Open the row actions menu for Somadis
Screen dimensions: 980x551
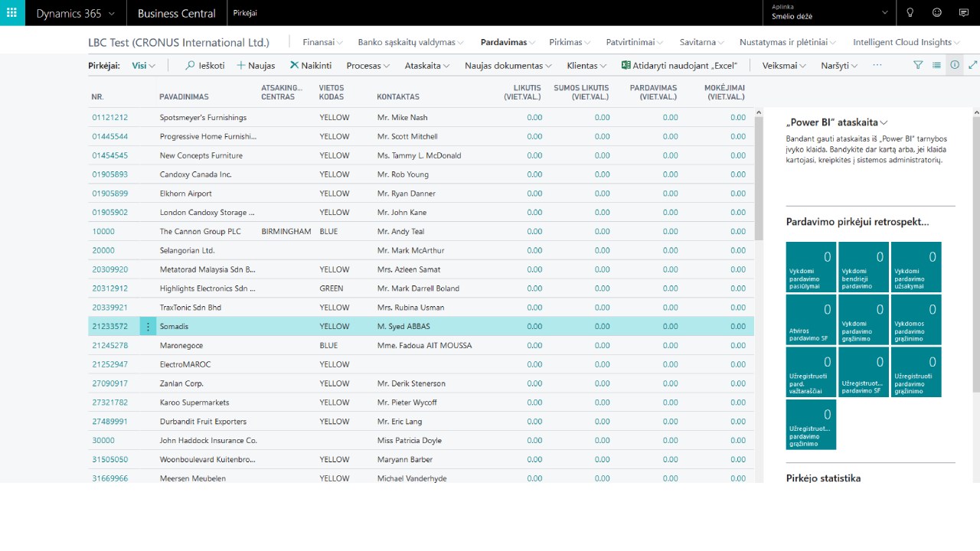coord(149,327)
